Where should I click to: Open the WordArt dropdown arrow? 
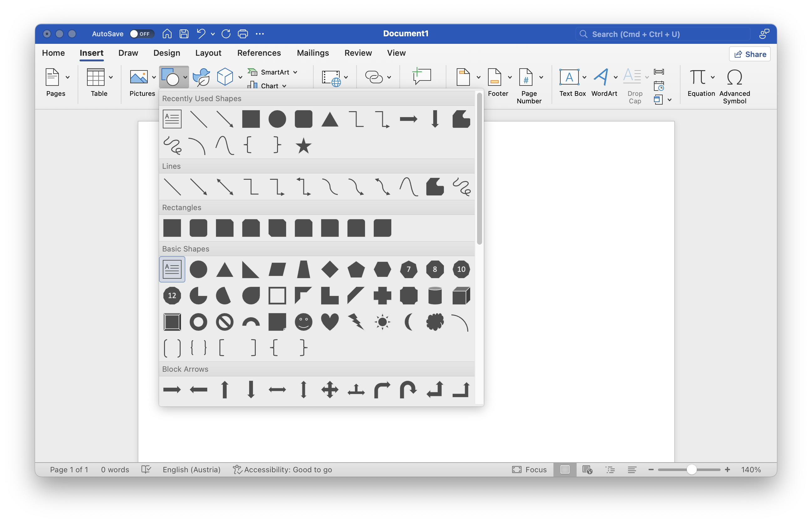pyautogui.click(x=615, y=77)
